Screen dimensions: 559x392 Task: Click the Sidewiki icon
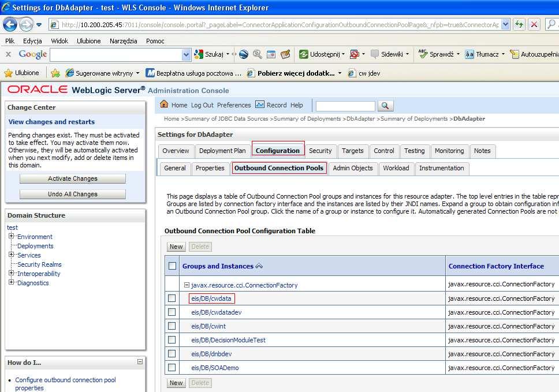coord(375,54)
